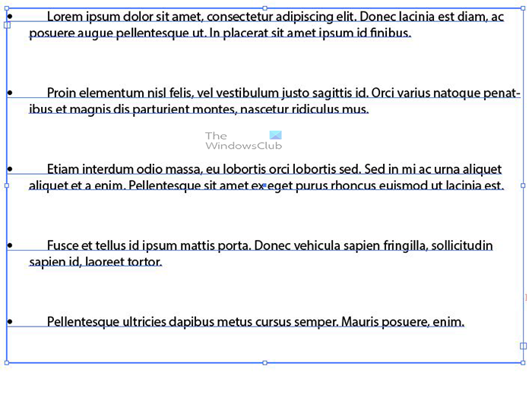The image size is (532, 404).
Task: Click the line 'sapien id, laoreet tortor.'
Action: [x=96, y=262]
